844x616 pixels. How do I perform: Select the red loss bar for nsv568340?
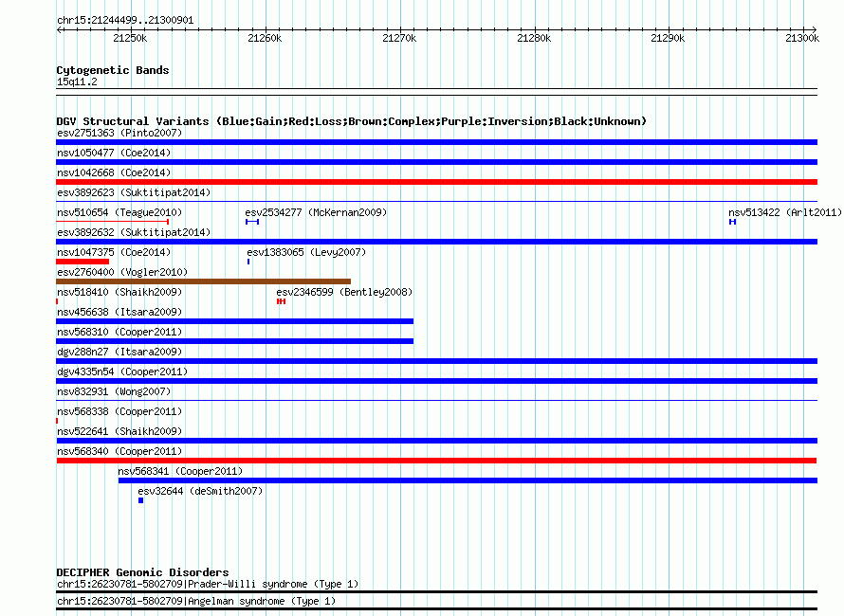click(x=436, y=461)
